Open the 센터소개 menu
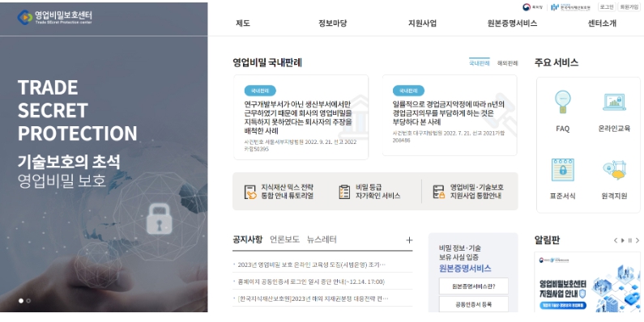This screenshot has height=322, width=644. (602, 23)
